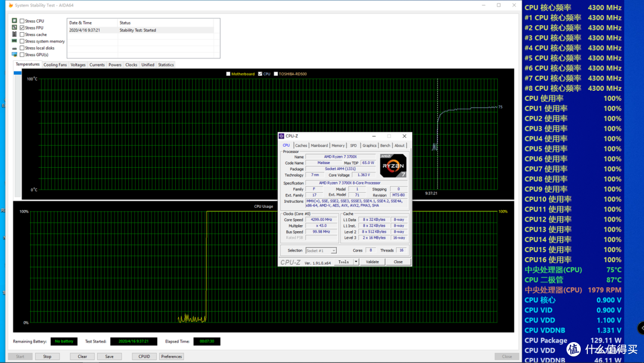Image resolution: width=644 pixels, height=363 pixels.
Task: Click the blue temperature scale slider
Action: click(17, 73)
